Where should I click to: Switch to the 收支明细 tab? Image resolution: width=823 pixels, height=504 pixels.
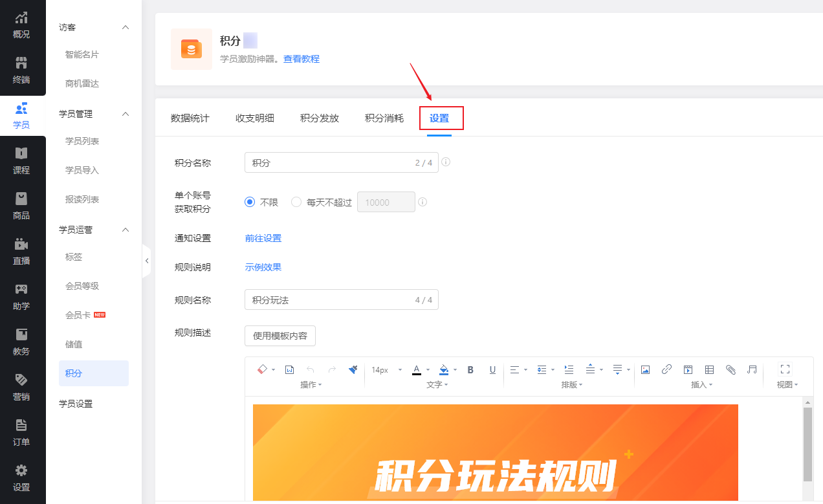[x=254, y=118]
